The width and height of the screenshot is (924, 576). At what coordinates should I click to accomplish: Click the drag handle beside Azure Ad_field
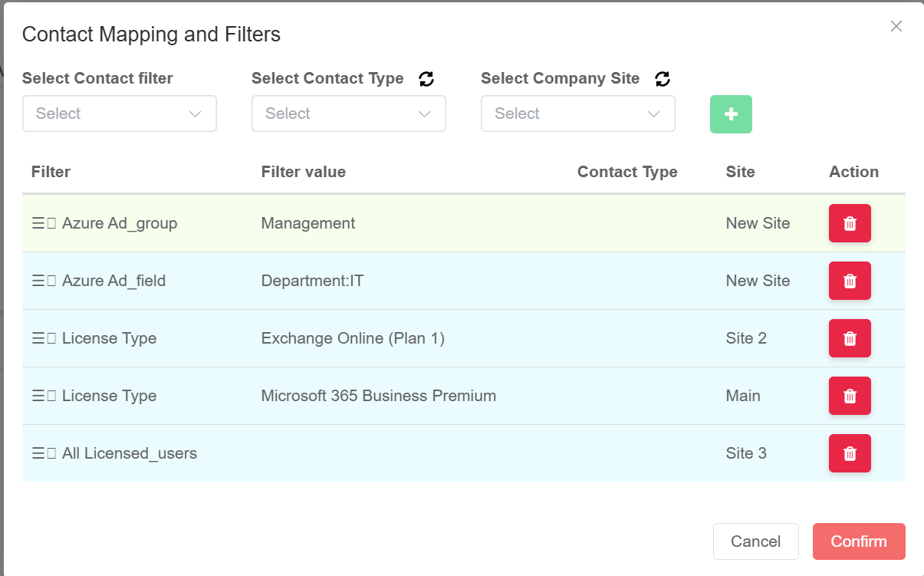[44, 281]
